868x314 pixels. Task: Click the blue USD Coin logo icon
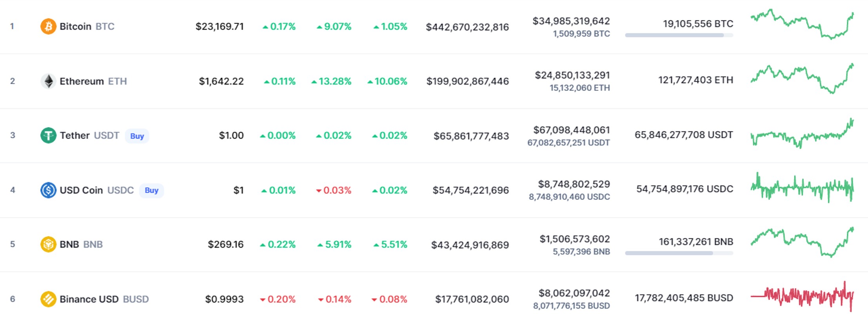coord(48,190)
